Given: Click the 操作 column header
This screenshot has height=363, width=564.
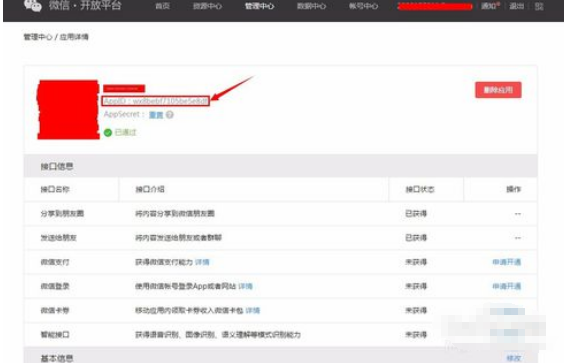Looking at the screenshot, I should [514, 189].
